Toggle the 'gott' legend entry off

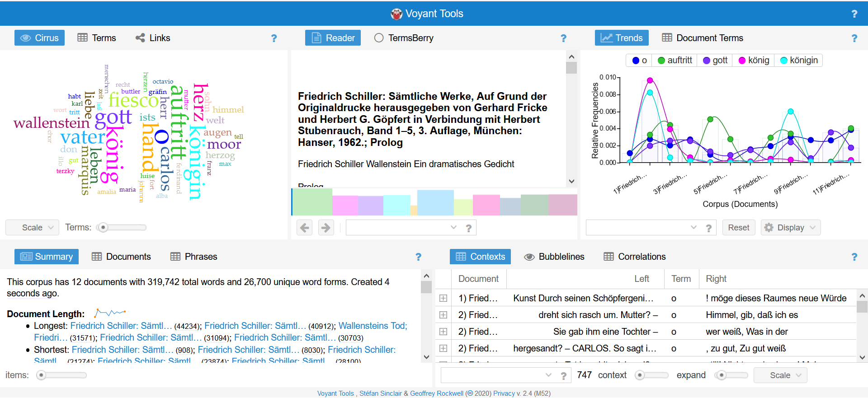point(715,61)
